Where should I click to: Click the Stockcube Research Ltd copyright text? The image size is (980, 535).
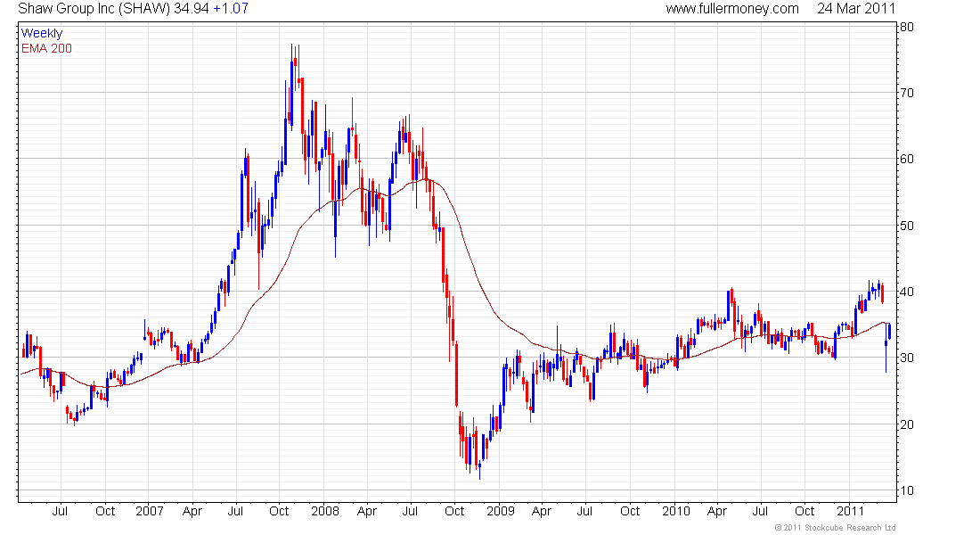tap(835, 528)
